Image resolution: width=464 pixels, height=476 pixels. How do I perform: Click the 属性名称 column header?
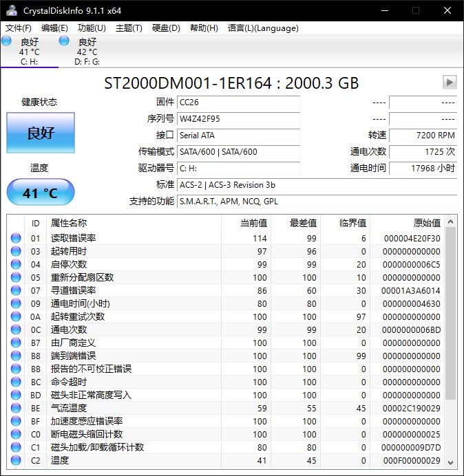click(134, 223)
